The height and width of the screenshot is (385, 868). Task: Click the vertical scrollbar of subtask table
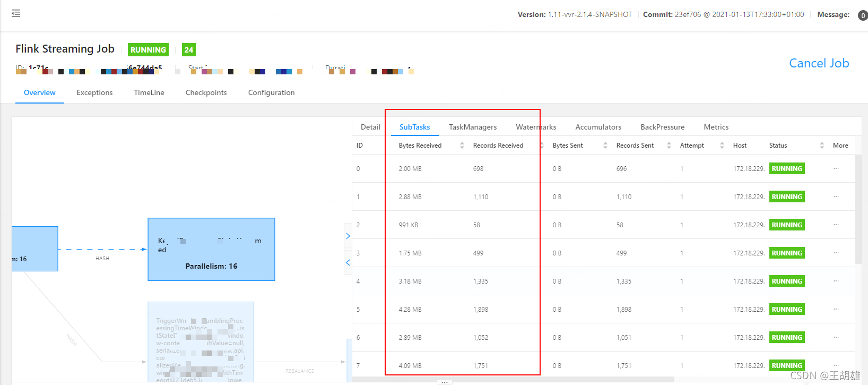(x=858, y=209)
